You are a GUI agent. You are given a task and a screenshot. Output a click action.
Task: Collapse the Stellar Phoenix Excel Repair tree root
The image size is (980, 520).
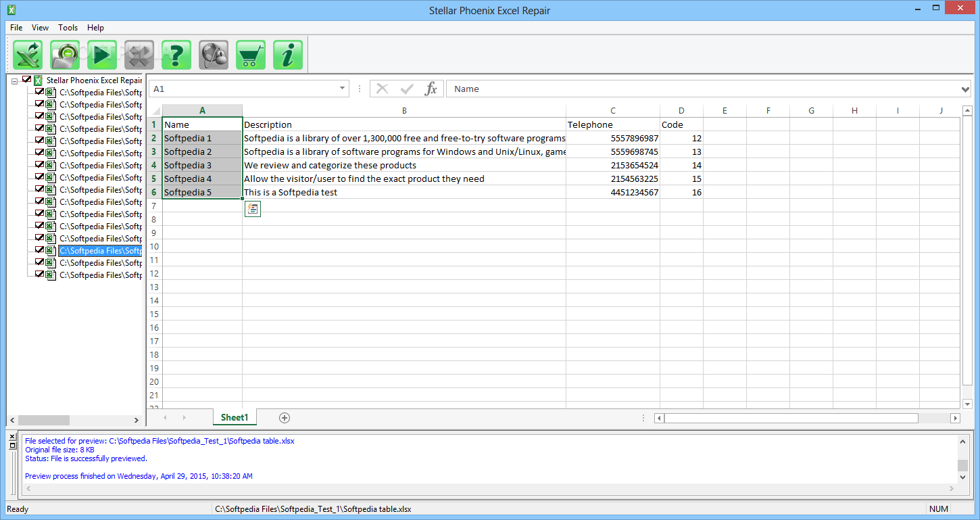(x=15, y=81)
